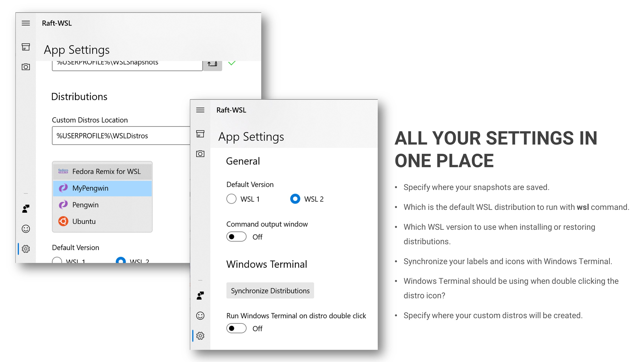Click settings gear icon in back window sidebar
644x362 pixels.
point(26,249)
